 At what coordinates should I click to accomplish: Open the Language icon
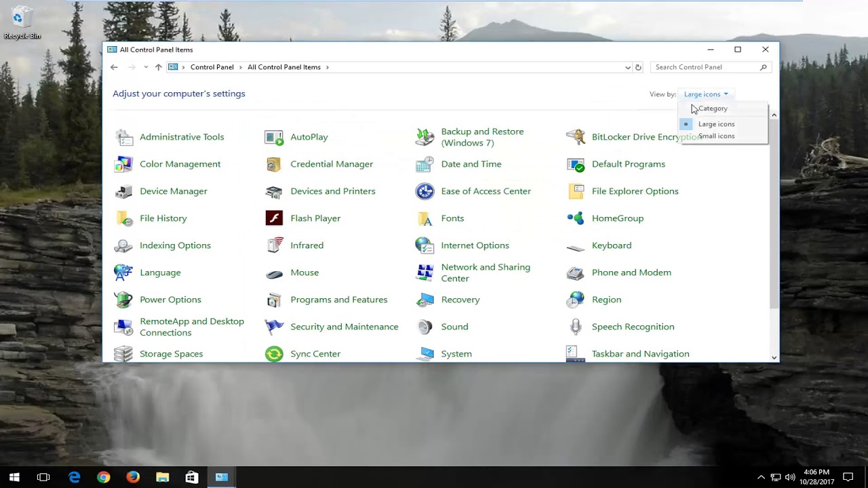124,272
